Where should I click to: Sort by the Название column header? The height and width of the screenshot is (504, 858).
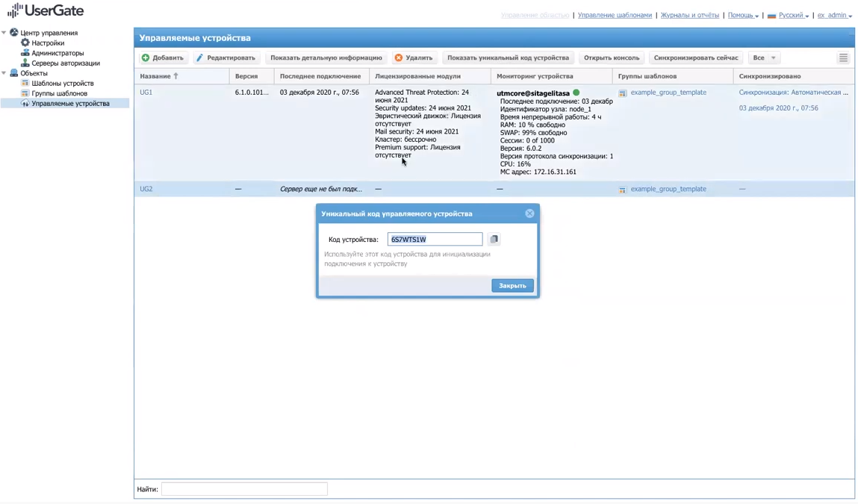[181, 76]
